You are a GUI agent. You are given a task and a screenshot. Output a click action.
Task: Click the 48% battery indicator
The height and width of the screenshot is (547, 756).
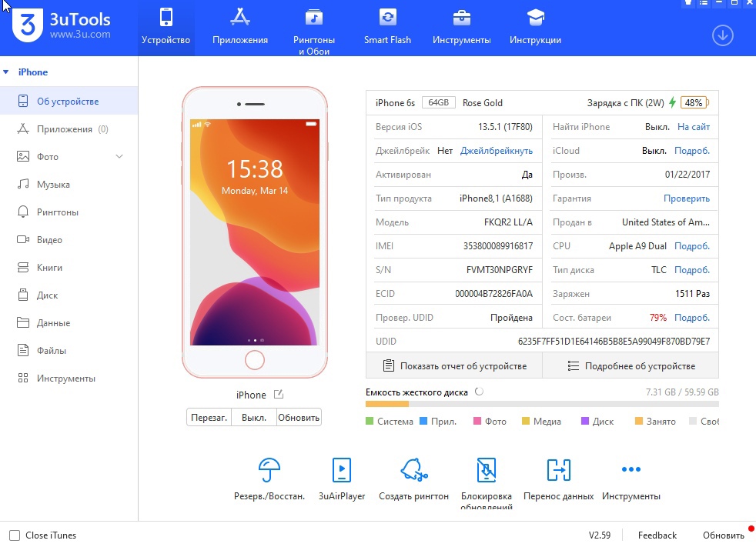[694, 102]
